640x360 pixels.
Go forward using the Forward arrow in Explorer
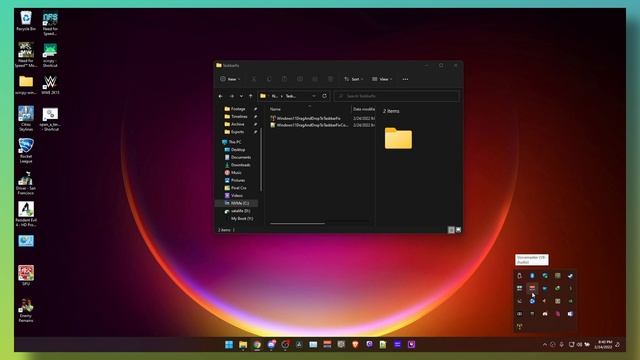click(x=231, y=96)
